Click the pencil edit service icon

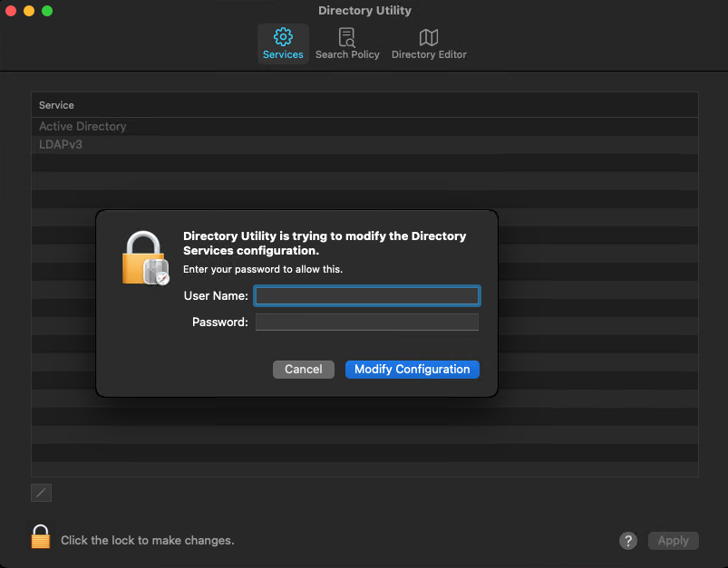tap(41, 493)
